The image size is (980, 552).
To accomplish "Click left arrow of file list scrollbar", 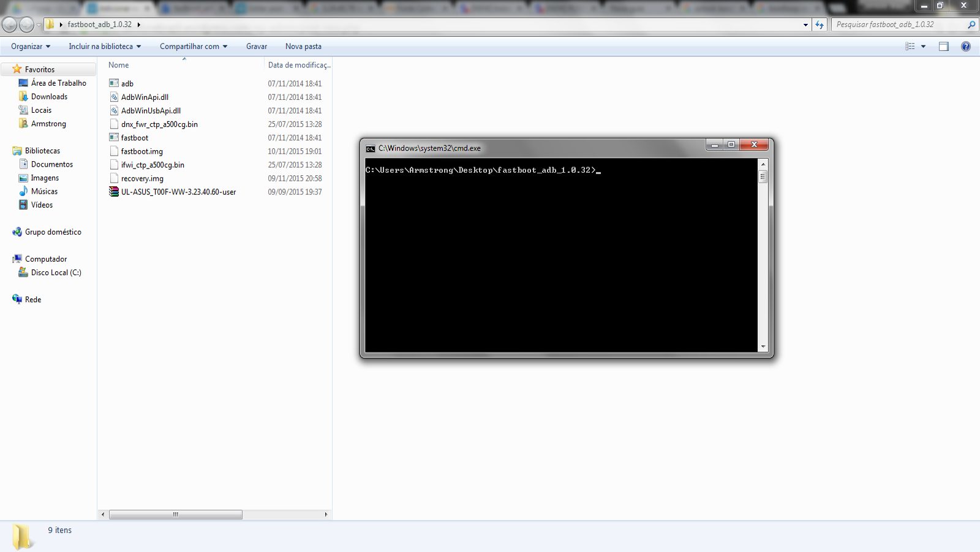I will click(x=103, y=515).
